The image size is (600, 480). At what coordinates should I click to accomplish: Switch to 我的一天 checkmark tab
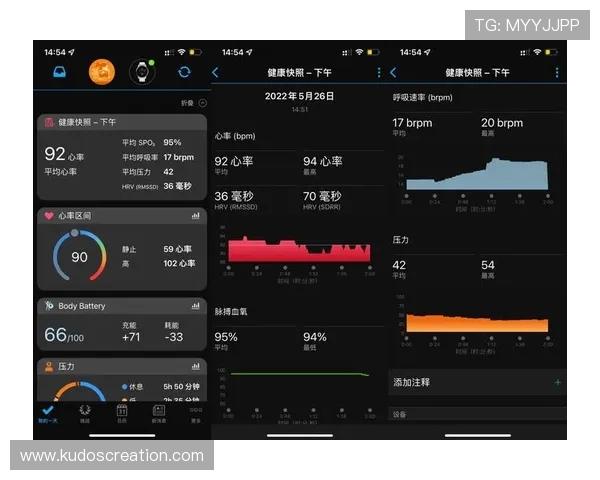[x=48, y=414]
